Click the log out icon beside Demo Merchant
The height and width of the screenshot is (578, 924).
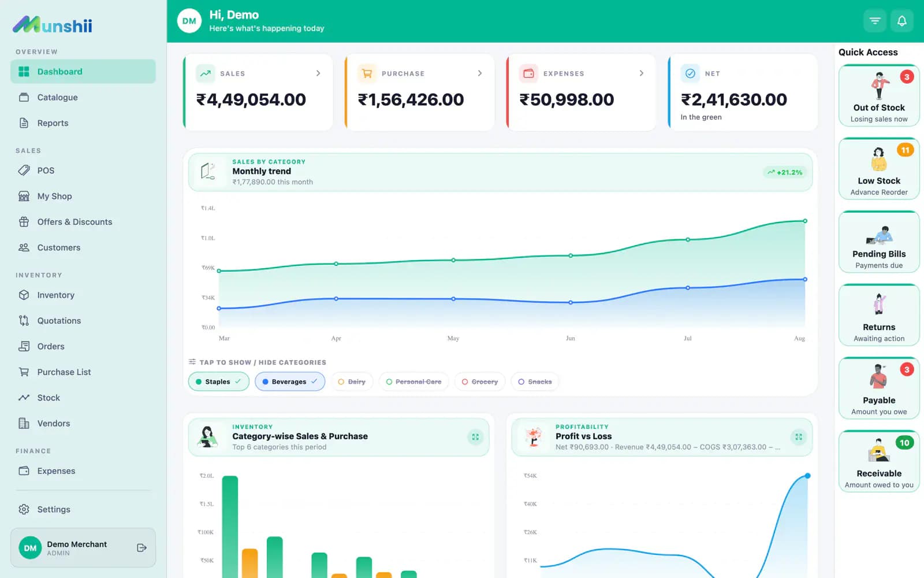click(x=141, y=547)
